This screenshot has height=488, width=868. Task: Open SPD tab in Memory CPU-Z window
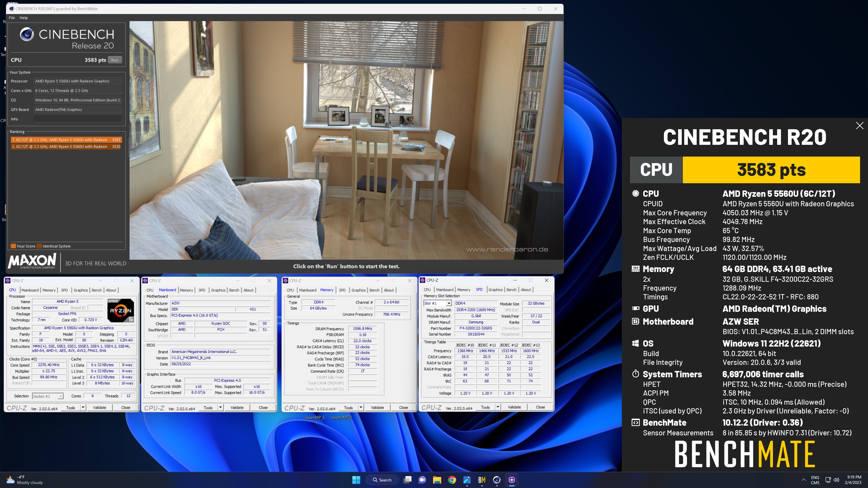342,290
